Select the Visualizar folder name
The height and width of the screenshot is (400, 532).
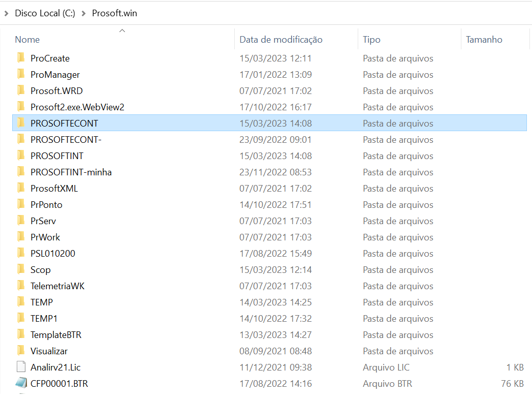point(49,351)
